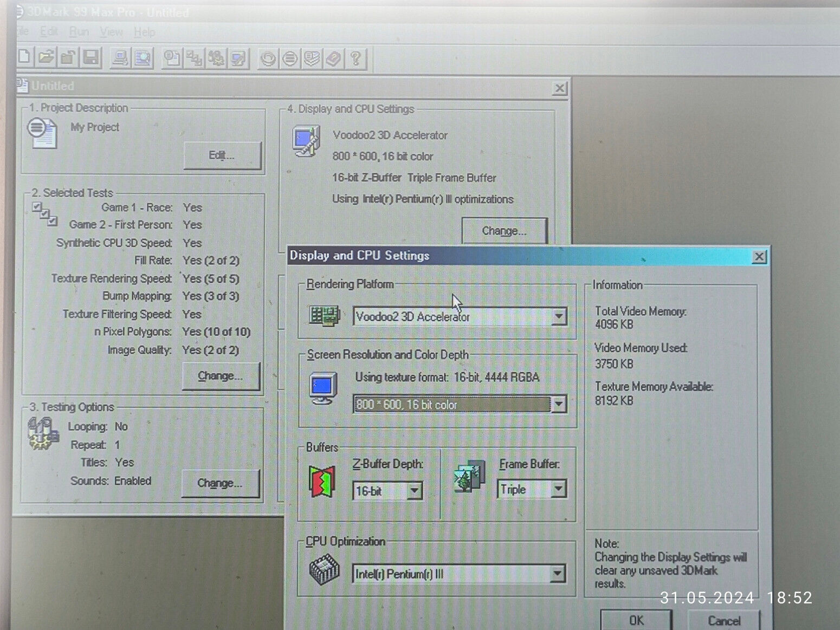Image resolution: width=840 pixels, height=630 pixels.
Task: Click the Untitled window document title icon
Action: [x=22, y=86]
